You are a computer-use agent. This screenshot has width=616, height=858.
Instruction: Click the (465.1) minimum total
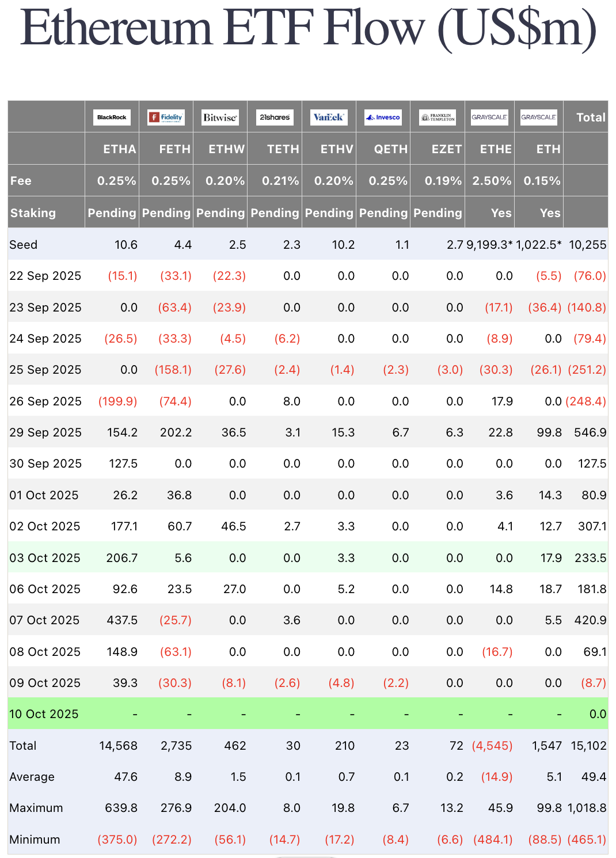pos(587,840)
